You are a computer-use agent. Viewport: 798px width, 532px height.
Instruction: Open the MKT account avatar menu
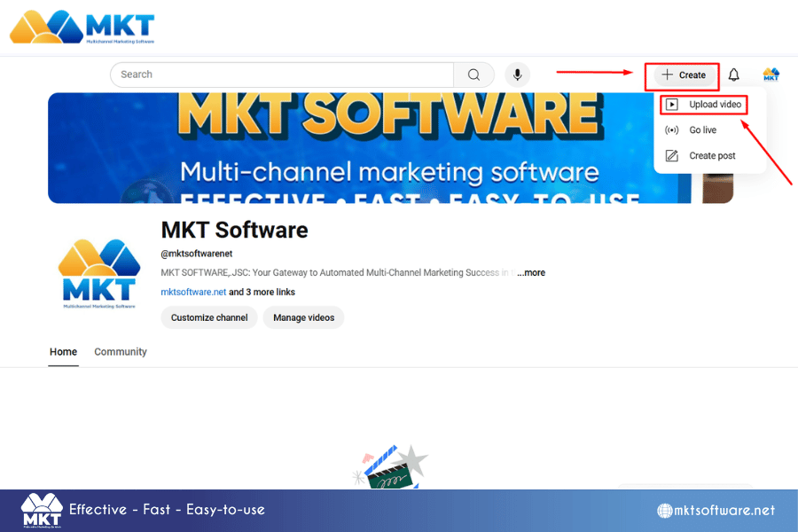click(x=771, y=74)
